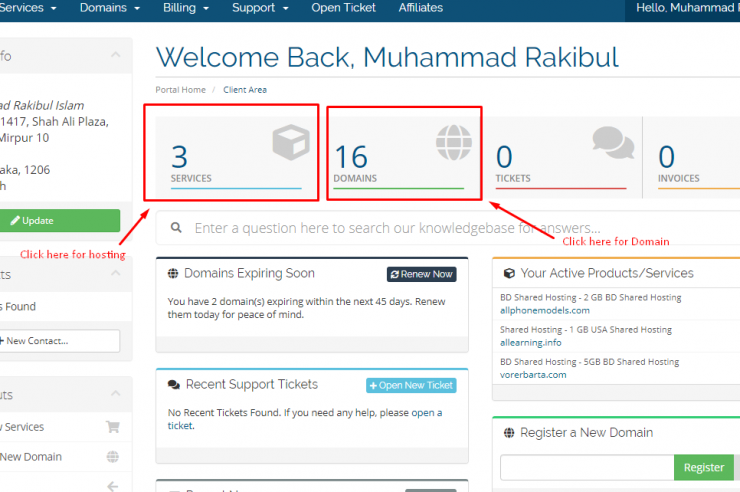Screen dimensions: 740x492
Task: Click the Domains globe icon tile
Action: click(452, 142)
